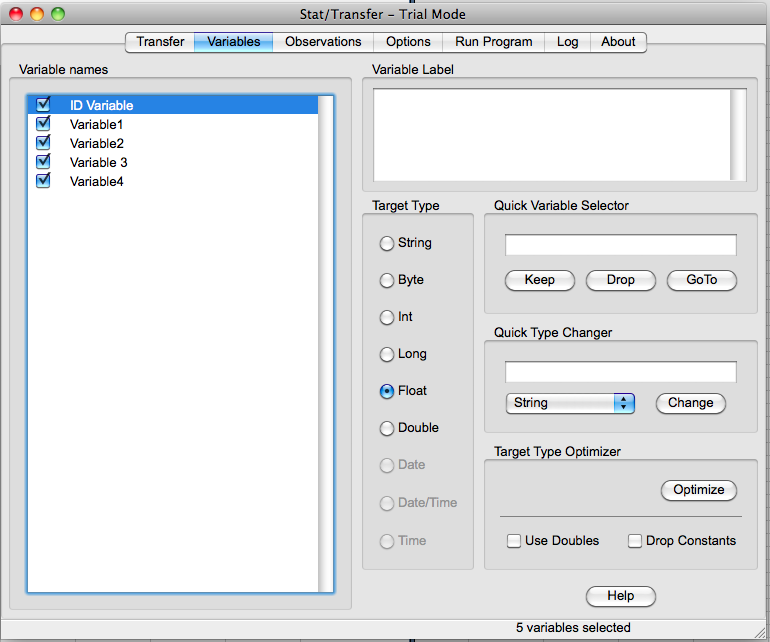Go to the Options tab

408,42
